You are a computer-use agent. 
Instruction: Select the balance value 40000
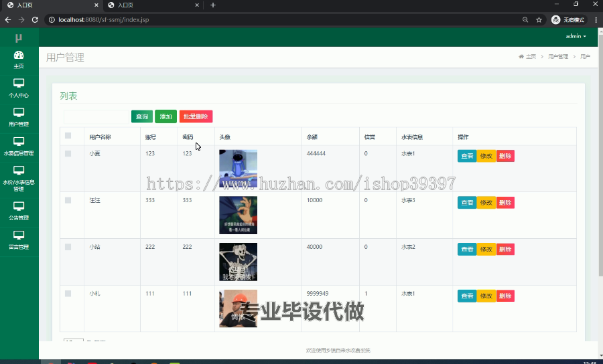(314, 247)
